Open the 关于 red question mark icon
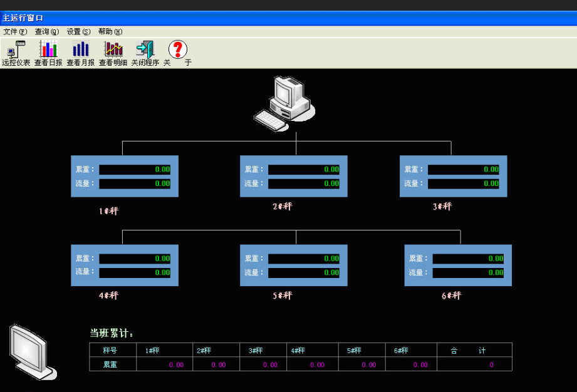This screenshot has height=392, width=577. pos(178,49)
